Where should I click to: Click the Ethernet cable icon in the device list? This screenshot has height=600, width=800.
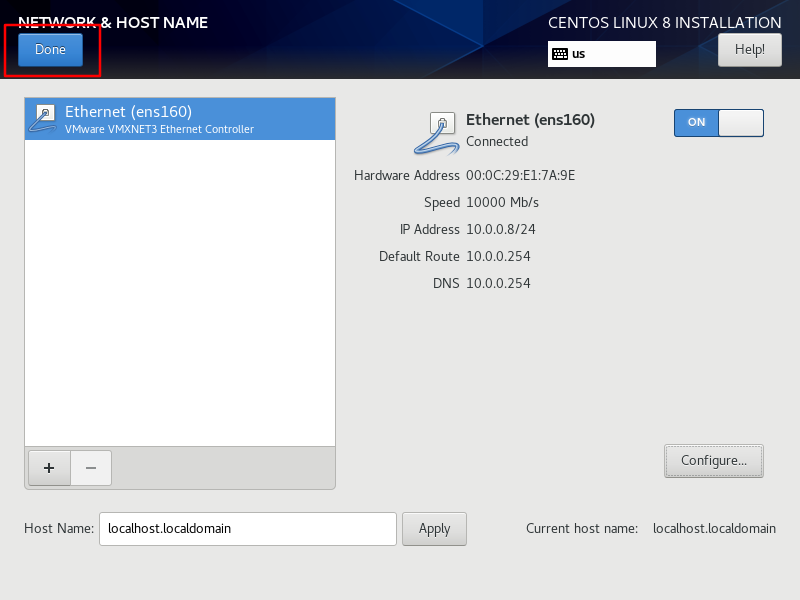43,118
